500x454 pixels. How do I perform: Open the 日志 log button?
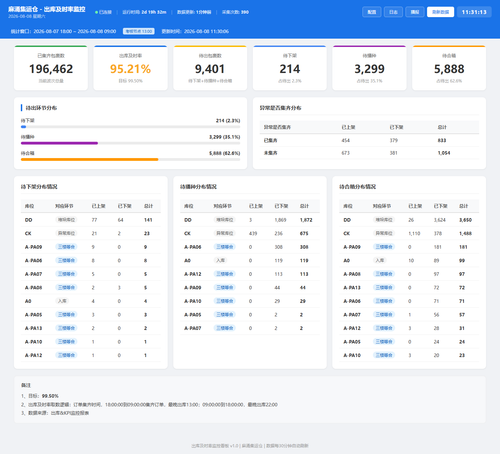click(x=393, y=12)
